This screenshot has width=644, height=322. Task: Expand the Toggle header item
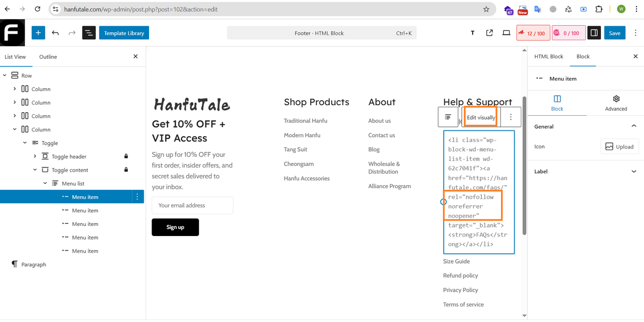(x=35, y=156)
